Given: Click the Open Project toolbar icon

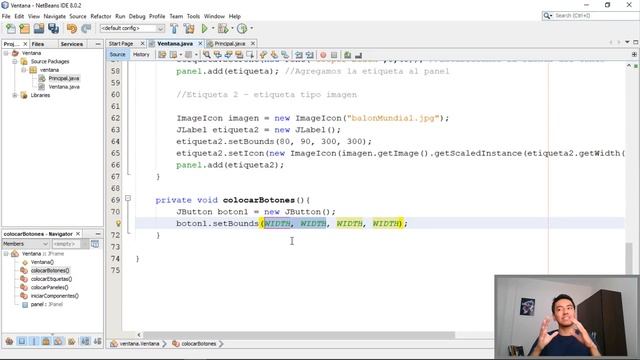Looking at the screenshot, I should [39, 28].
